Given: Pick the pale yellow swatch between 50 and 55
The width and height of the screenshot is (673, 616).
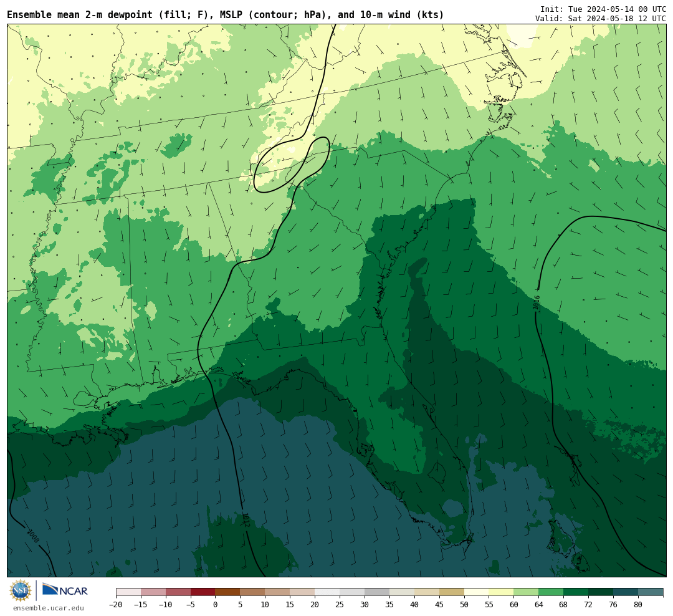Looking at the screenshot, I should (477, 592).
